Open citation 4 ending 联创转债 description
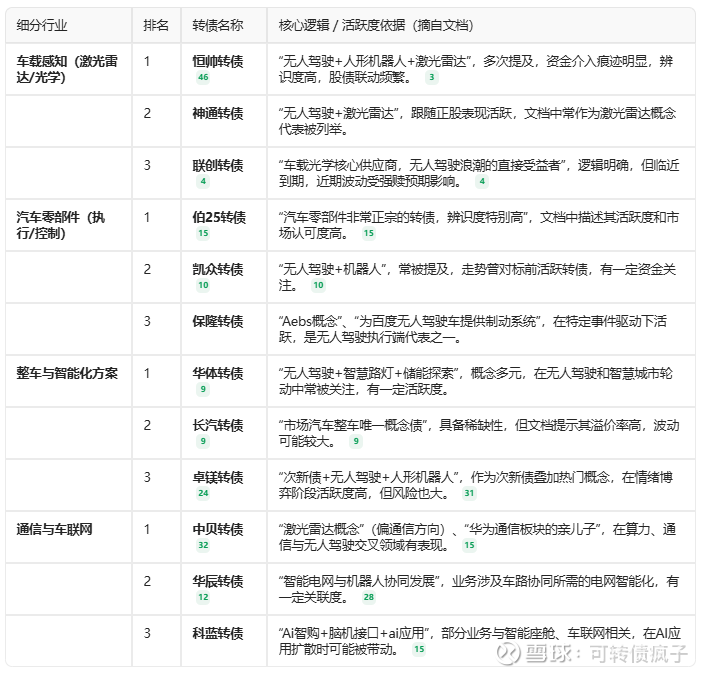The height and width of the screenshot is (675, 709). pyautogui.click(x=482, y=181)
